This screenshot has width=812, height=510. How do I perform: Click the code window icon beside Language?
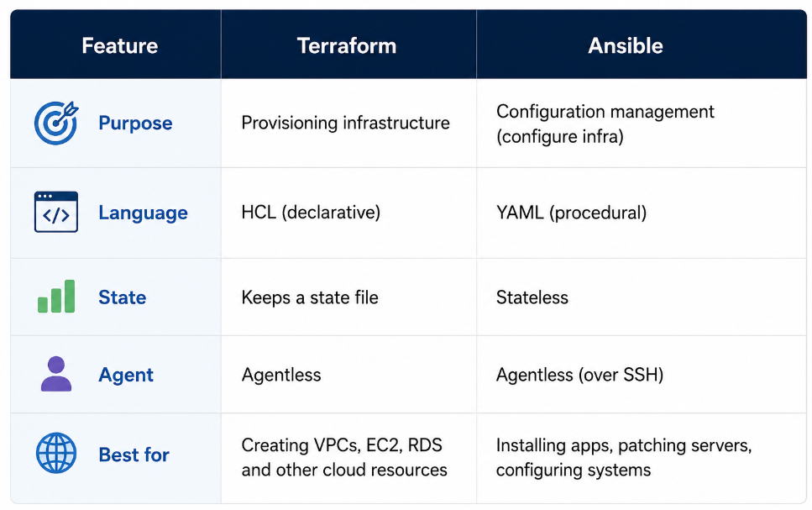[56, 212]
